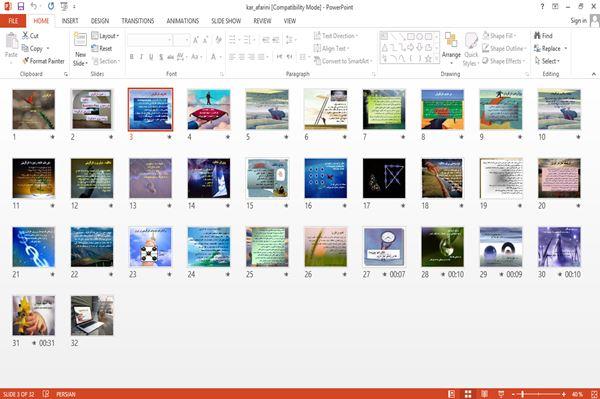Clear all formatting icon in Font group
The width and height of the screenshot is (600, 399).
pyautogui.click(x=218, y=40)
